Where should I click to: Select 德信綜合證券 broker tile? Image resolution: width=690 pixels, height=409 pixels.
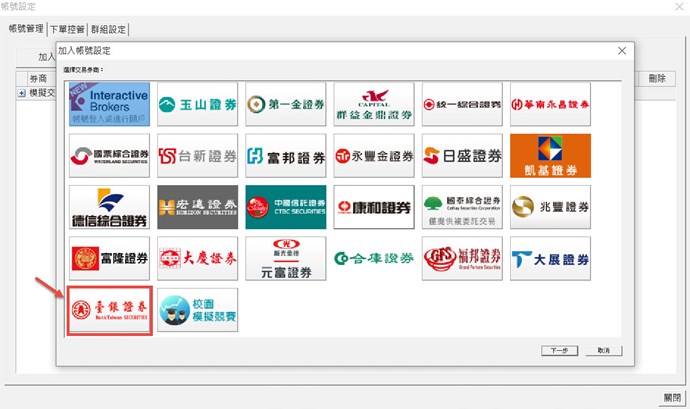pyautogui.click(x=110, y=207)
